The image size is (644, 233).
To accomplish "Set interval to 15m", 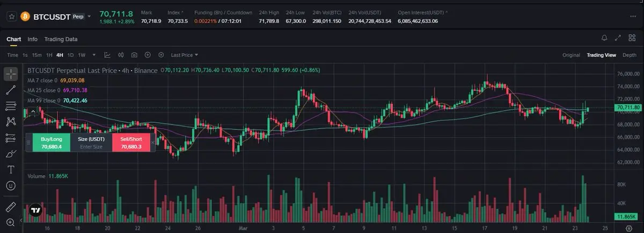I will [36, 55].
